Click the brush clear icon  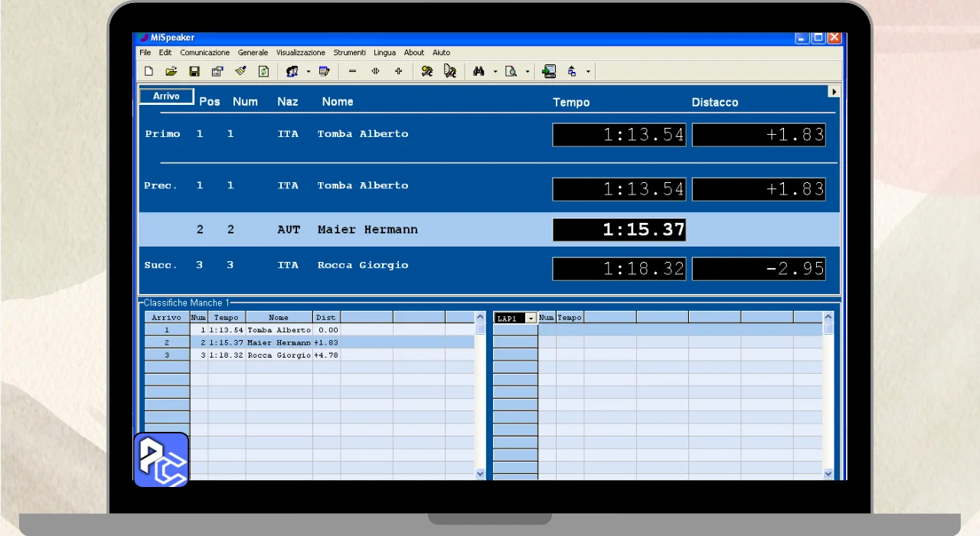click(x=240, y=71)
